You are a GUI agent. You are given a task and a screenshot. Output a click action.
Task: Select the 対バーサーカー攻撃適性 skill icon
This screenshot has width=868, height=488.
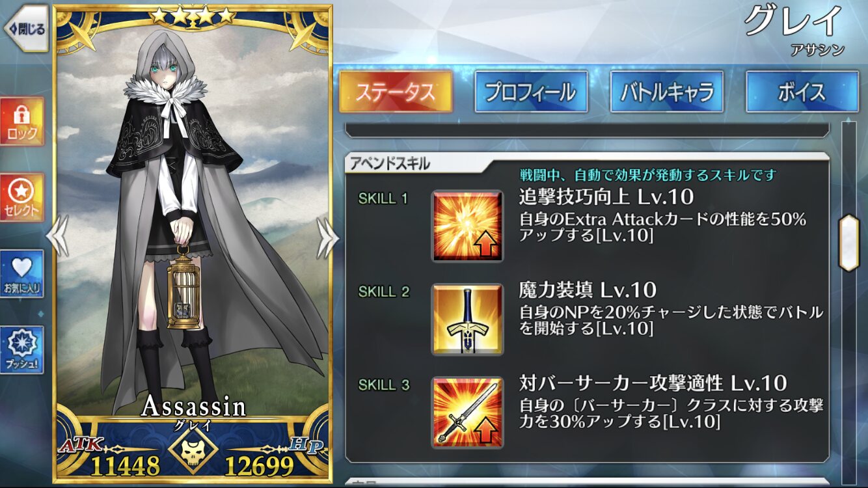[467, 413]
